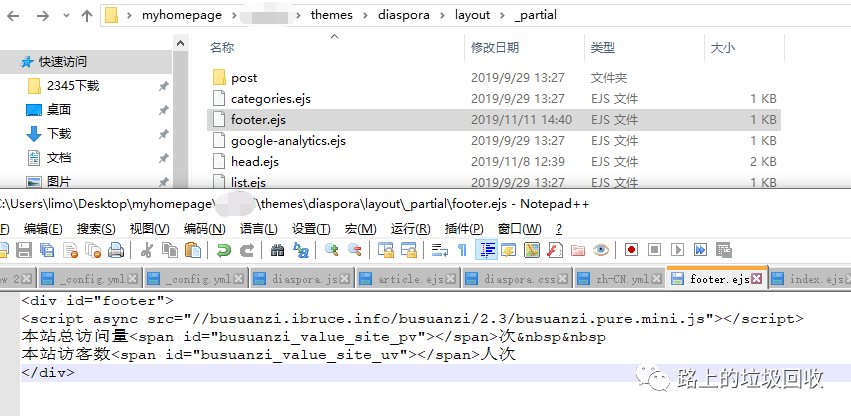851x416 pixels.
Task: Click the Cut scissors icon
Action: pos(147,250)
